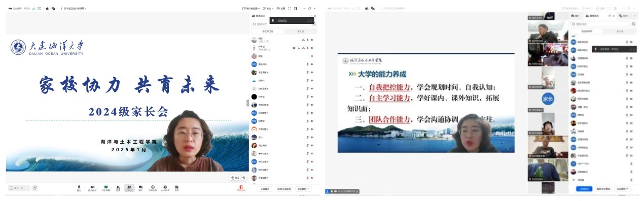644x201 pixels.
Task: Open settings gear in left window top bar
Action: (281, 9)
